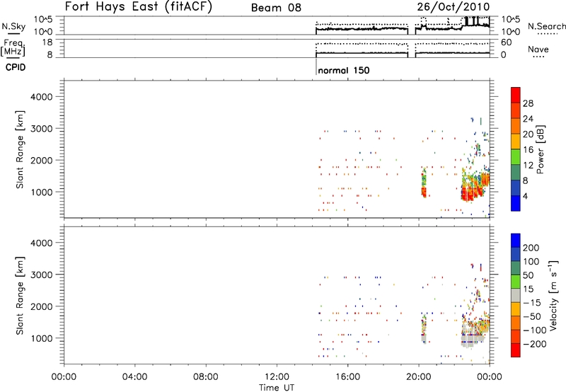Click the '60' Nave axis value
The width and height of the screenshot is (566, 392).
507,42
